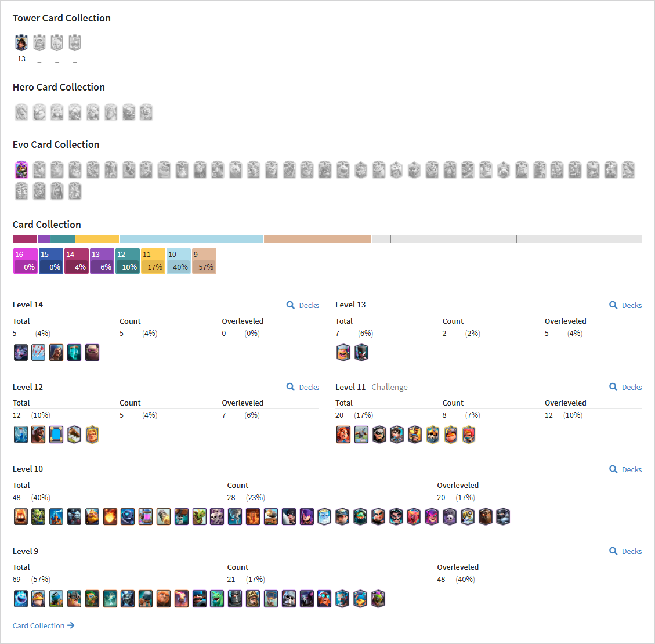Open the Mirror card in Level 12
655x644 pixels.
pyautogui.click(x=56, y=435)
